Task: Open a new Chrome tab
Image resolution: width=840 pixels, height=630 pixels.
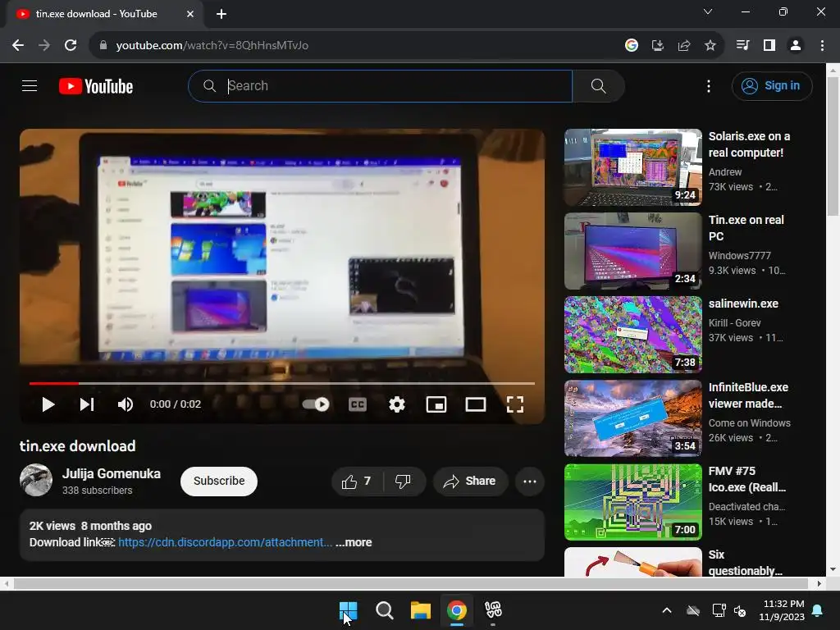Action: coord(221,14)
